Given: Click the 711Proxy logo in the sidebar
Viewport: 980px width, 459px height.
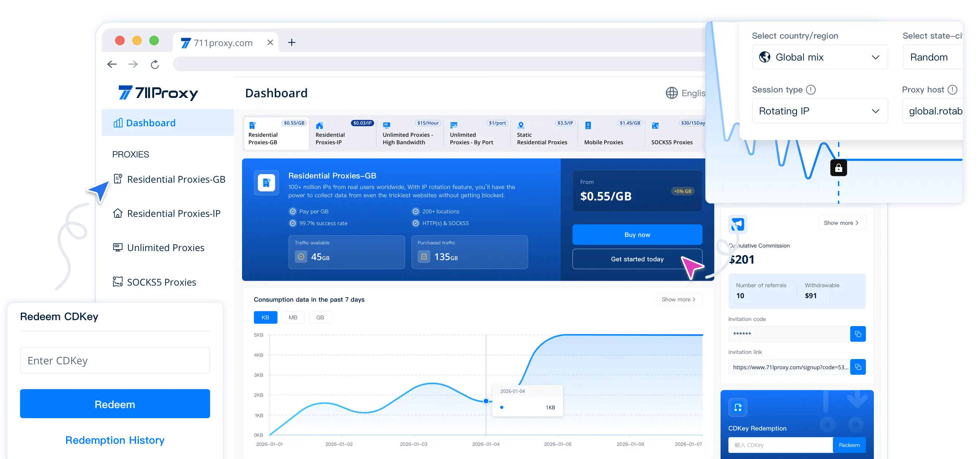Looking at the screenshot, I should pos(158,93).
